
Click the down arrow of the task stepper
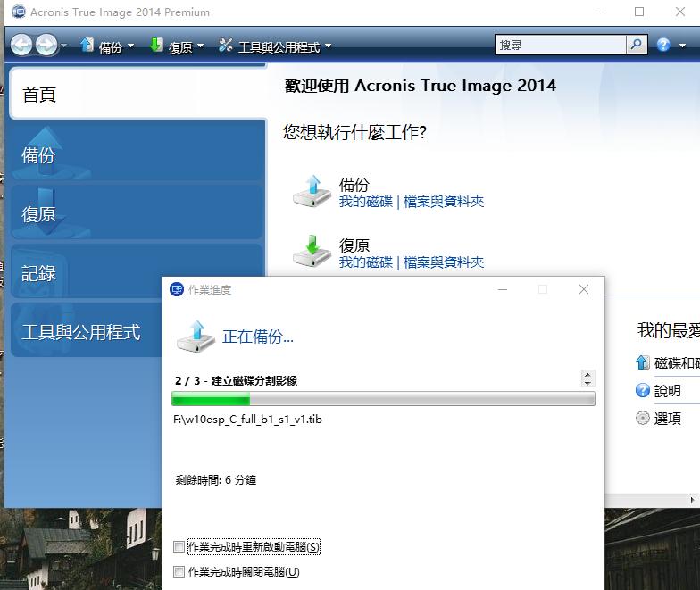coord(587,383)
